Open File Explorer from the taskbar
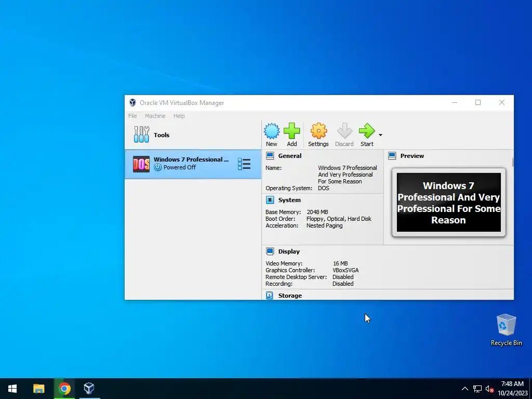 coord(38,389)
